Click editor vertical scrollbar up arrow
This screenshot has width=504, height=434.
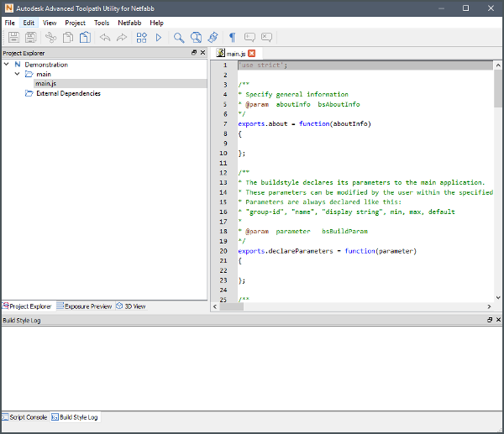coord(498,65)
